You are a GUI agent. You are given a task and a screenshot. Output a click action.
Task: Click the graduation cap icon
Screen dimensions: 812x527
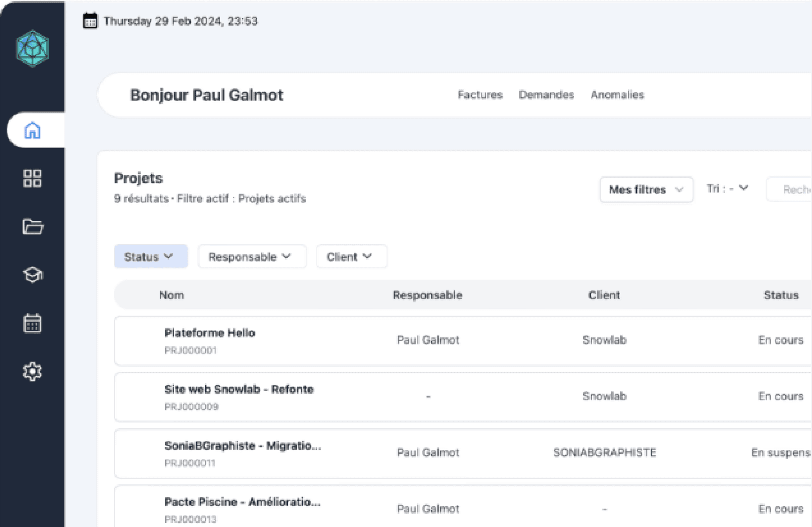coord(32,274)
